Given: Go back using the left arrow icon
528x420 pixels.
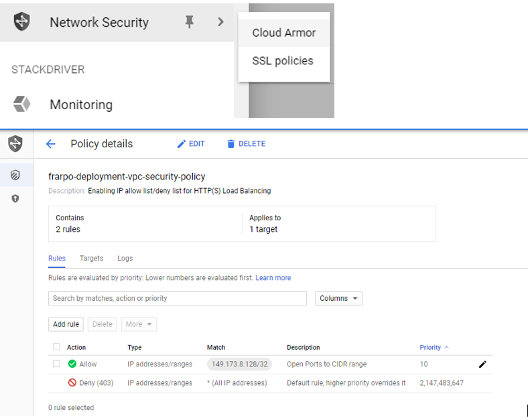Looking at the screenshot, I should pyautogui.click(x=51, y=144).
